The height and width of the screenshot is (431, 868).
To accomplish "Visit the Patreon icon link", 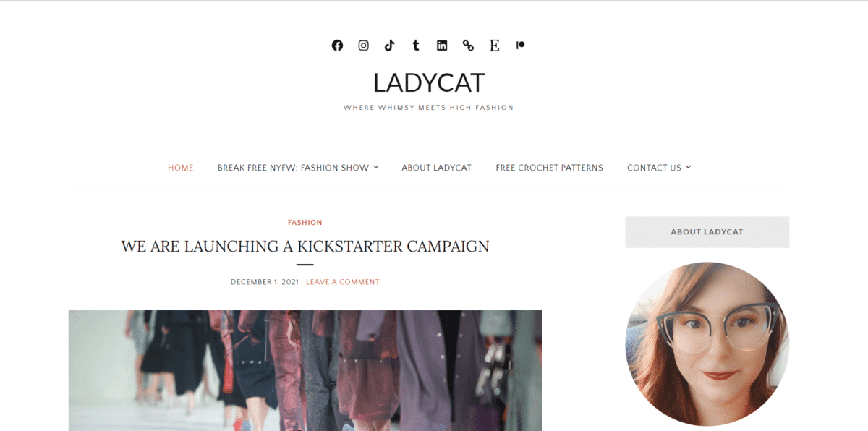I will 520,45.
